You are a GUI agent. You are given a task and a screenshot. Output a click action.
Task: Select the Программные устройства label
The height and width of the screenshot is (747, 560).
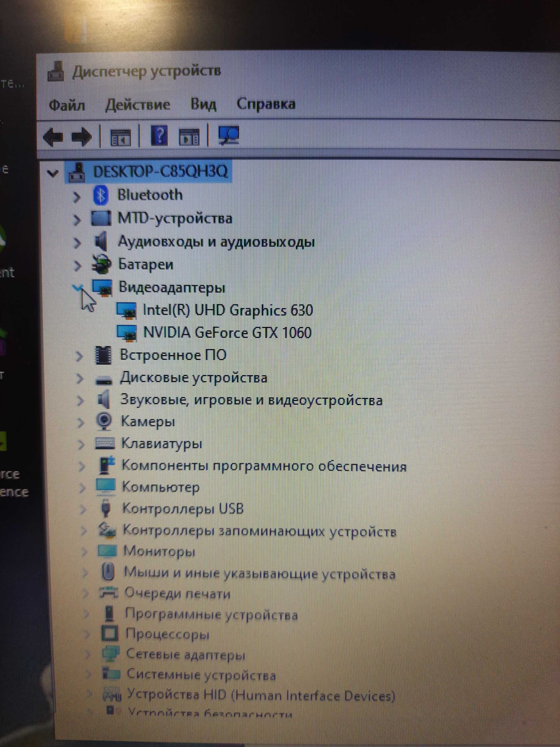coord(211,614)
